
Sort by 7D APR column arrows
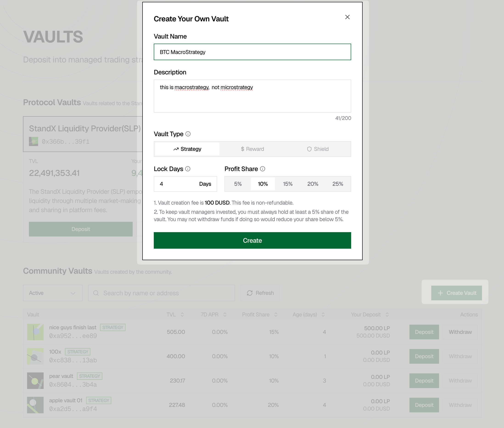(225, 314)
